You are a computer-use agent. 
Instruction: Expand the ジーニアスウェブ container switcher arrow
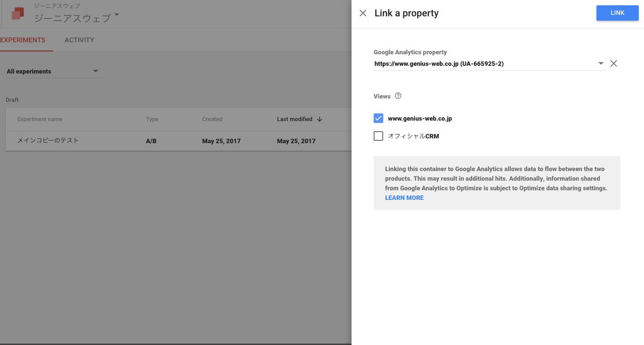pyautogui.click(x=117, y=15)
